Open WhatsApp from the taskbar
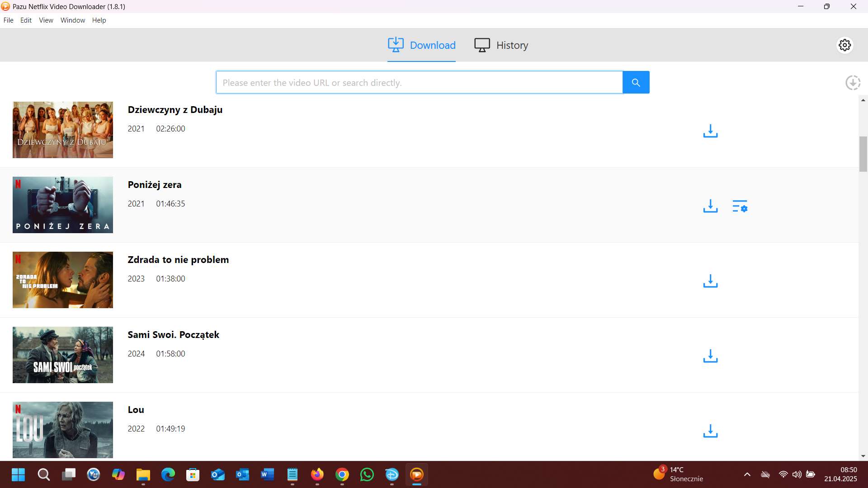 coord(367,474)
